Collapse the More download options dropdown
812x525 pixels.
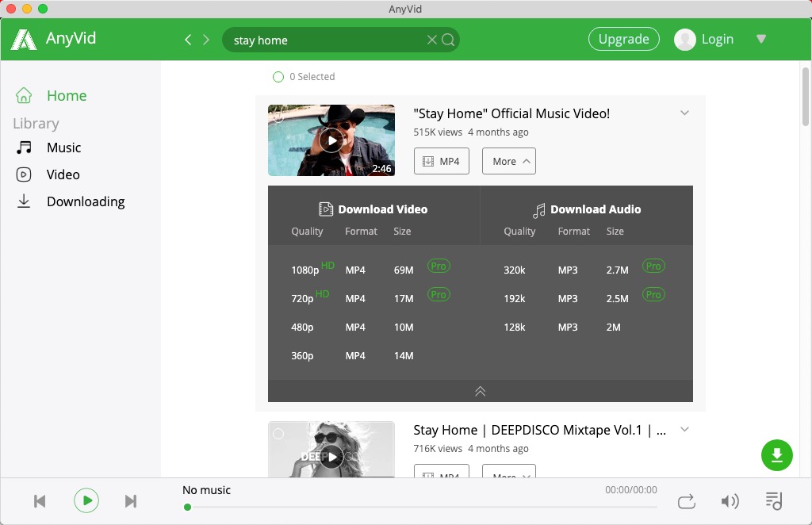point(508,161)
